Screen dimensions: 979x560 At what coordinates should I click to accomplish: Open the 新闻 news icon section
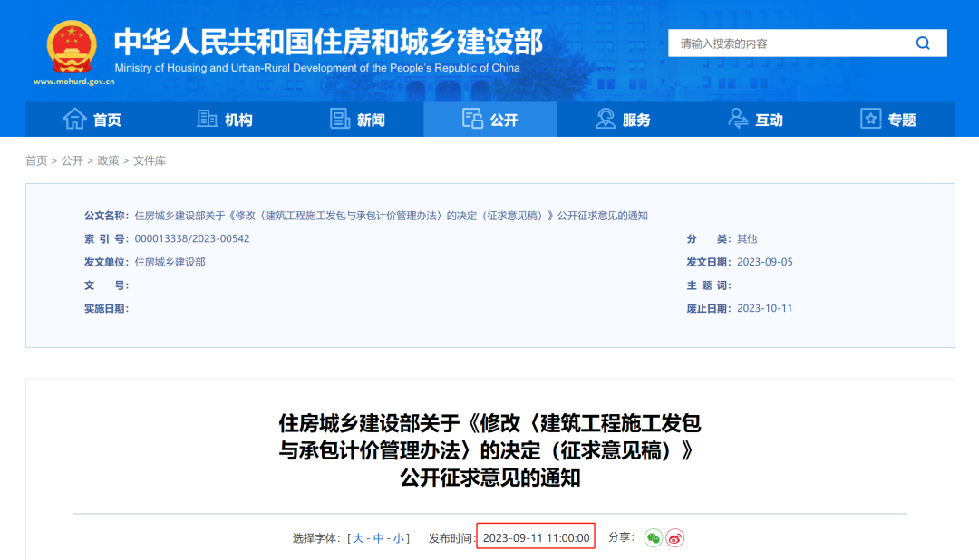pos(340,119)
